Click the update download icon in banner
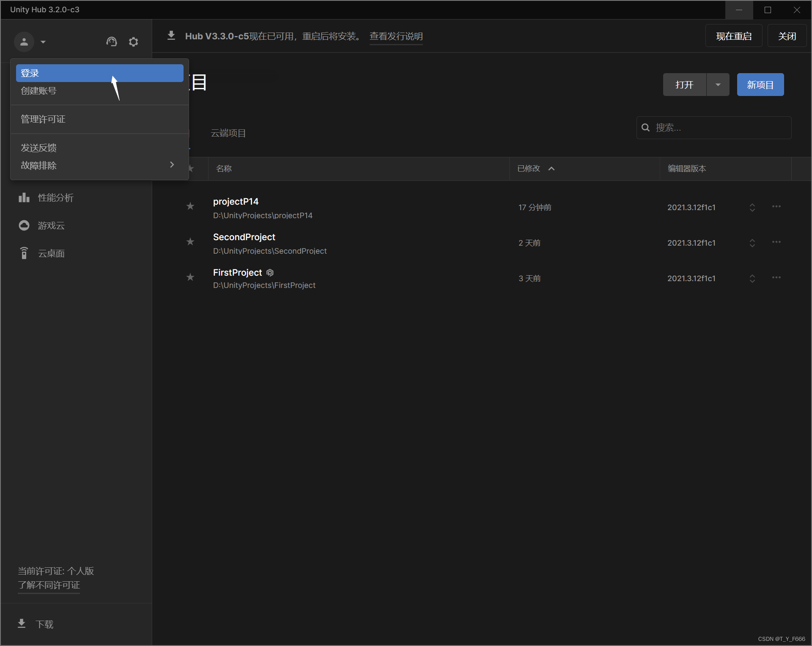 [171, 36]
